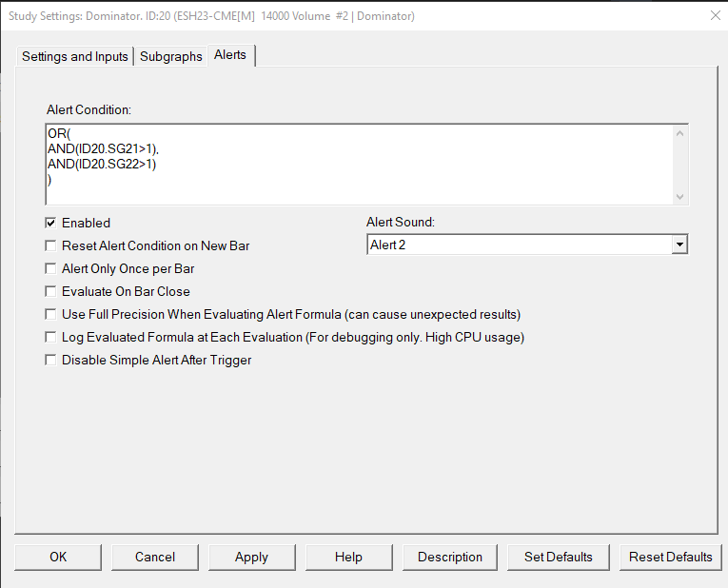Check Evaluate On Bar Close option
Image resolution: width=728 pixels, height=588 pixels.
(51, 292)
